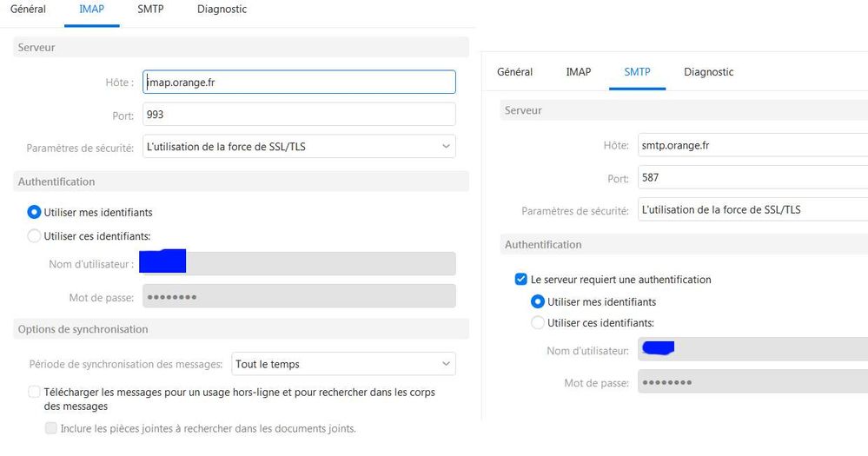Switch to Général tab in left IMAP panel

28,10
